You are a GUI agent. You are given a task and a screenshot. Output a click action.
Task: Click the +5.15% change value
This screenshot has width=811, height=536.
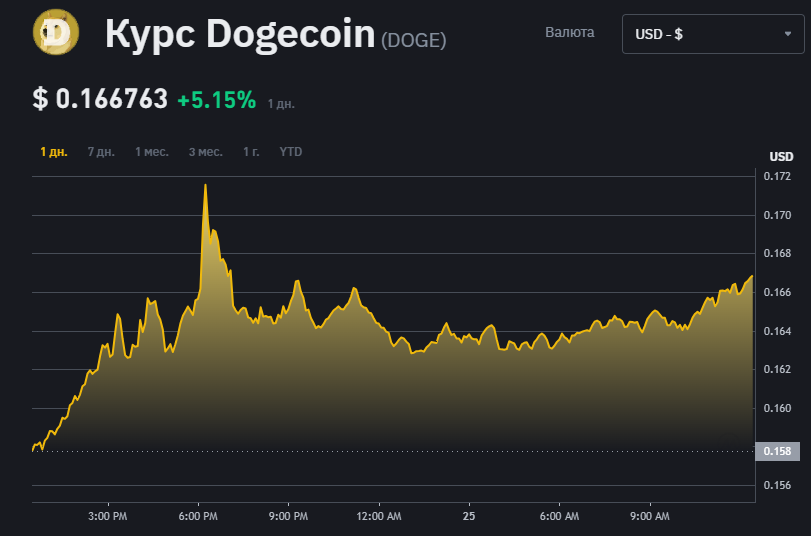point(217,99)
